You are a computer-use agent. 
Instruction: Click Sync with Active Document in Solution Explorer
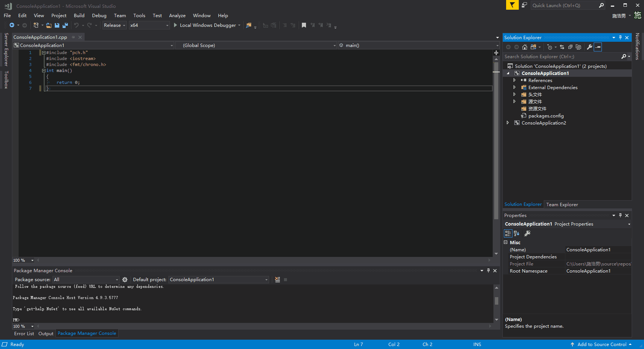pos(562,47)
